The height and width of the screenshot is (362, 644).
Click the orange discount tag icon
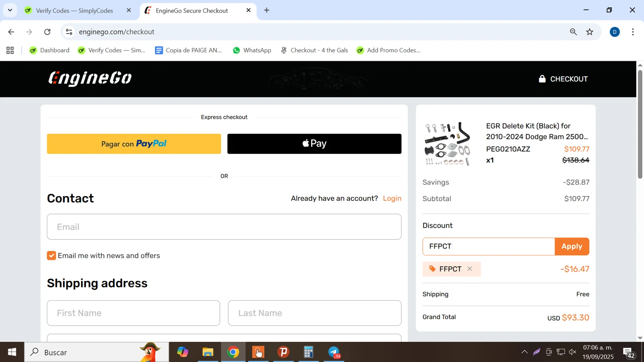coord(432,269)
